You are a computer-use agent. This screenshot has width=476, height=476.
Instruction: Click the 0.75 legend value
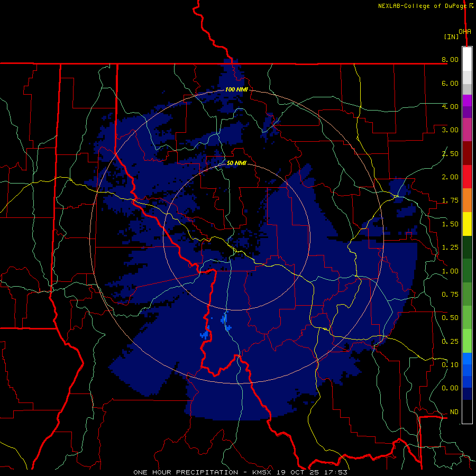(450, 295)
